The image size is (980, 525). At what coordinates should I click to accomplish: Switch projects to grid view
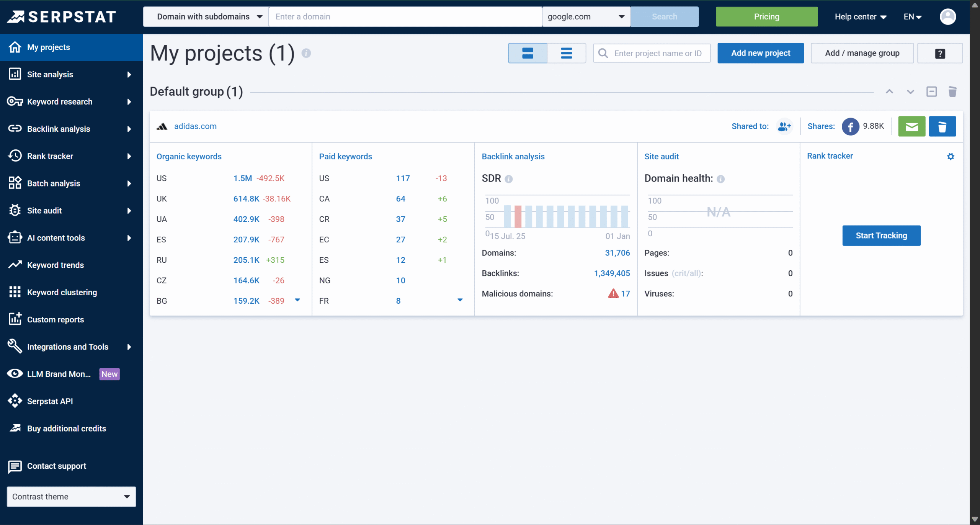coord(527,53)
